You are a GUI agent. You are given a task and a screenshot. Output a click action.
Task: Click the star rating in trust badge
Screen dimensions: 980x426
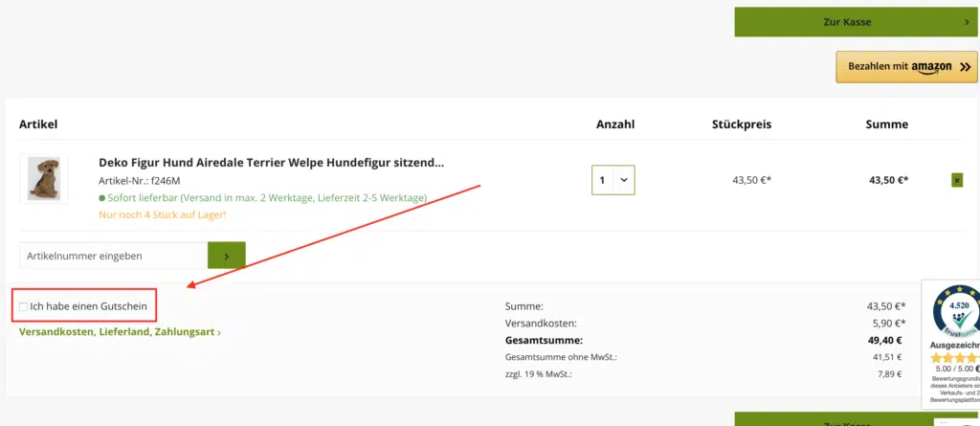[x=952, y=357]
